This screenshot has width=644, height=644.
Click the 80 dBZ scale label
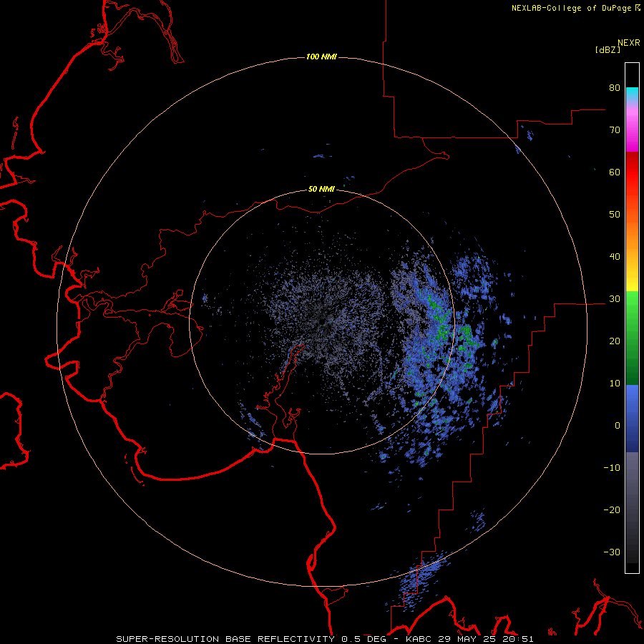[615, 88]
